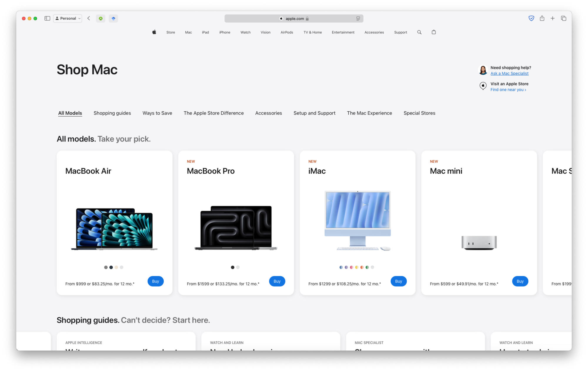Viewport: 588px width, 372px height.
Task: Select pink iMac color swatch
Action: (x=352, y=267)
